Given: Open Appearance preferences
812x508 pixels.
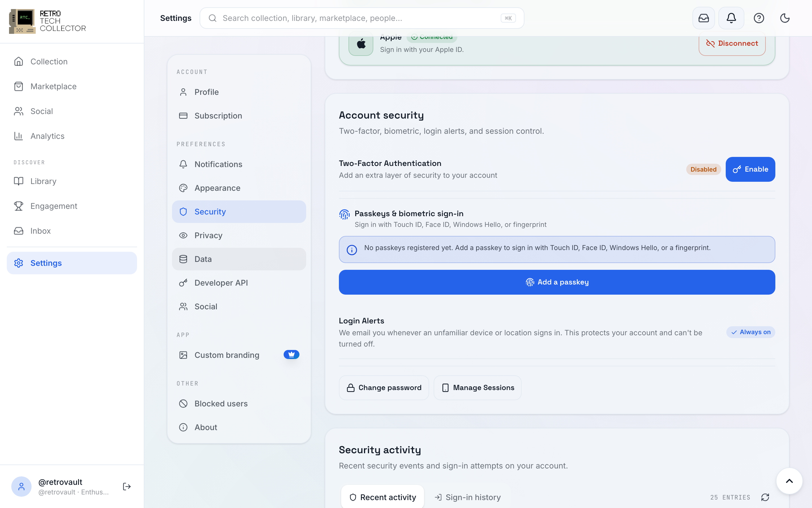Looking at the screenshot, I should (x=239, y=188).
